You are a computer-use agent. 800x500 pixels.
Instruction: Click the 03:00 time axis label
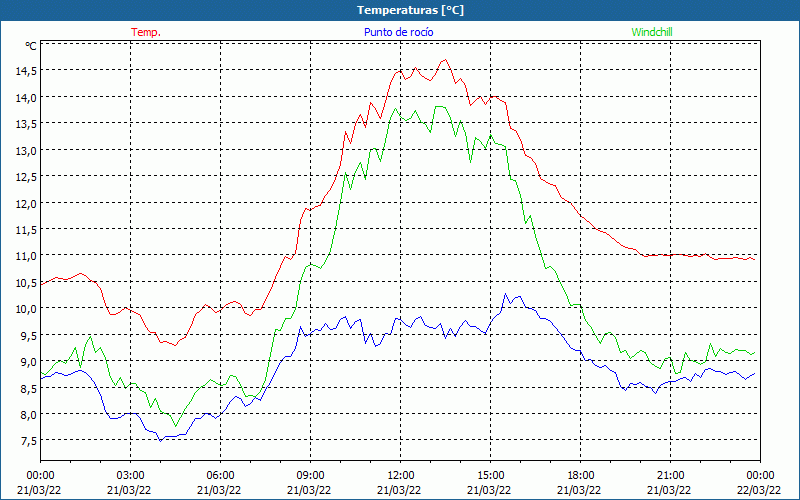(x=131, y=476)
